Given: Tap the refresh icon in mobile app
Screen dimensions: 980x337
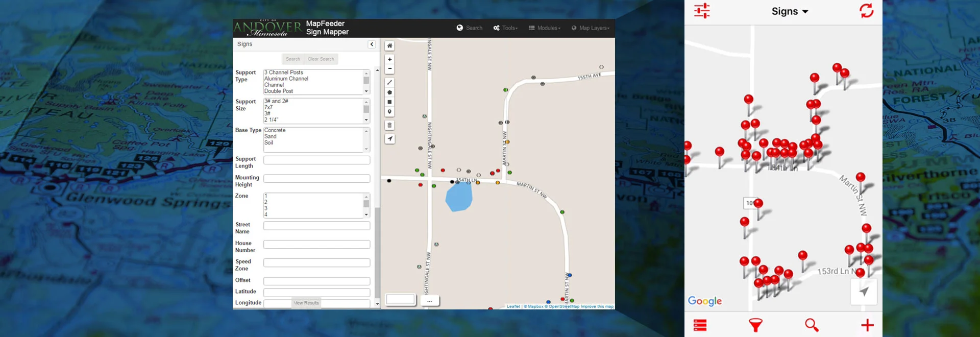Looking at the screenshot, I should point(866,11).
